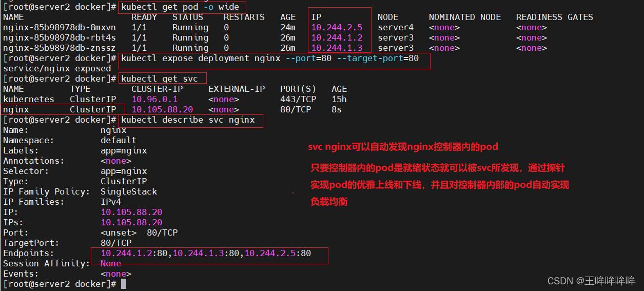Screen dimensions: 644x291
Task: Click the IP column header of the pod table
Action: click(316, 17)
